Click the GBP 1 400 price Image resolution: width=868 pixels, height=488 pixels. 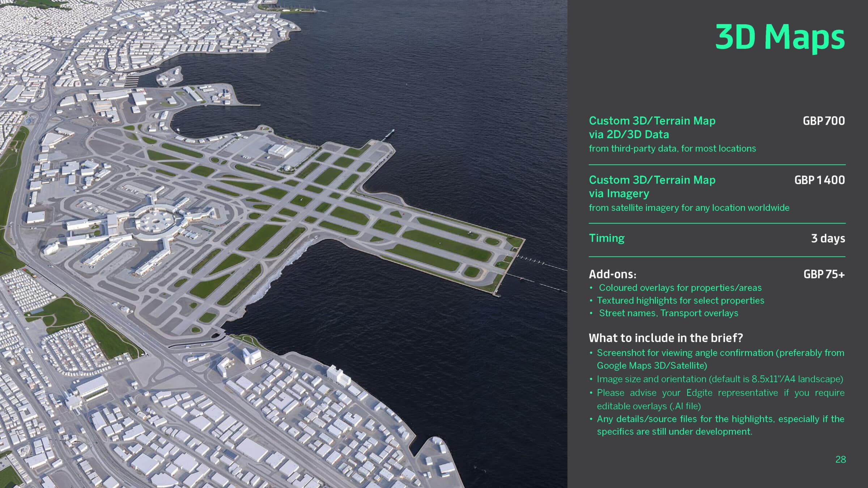[819, 180]
